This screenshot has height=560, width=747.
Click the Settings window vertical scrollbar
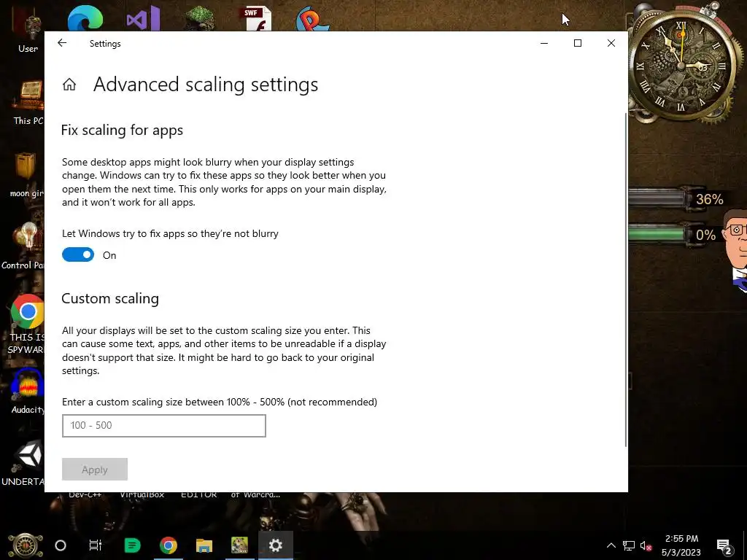[625, 280]
